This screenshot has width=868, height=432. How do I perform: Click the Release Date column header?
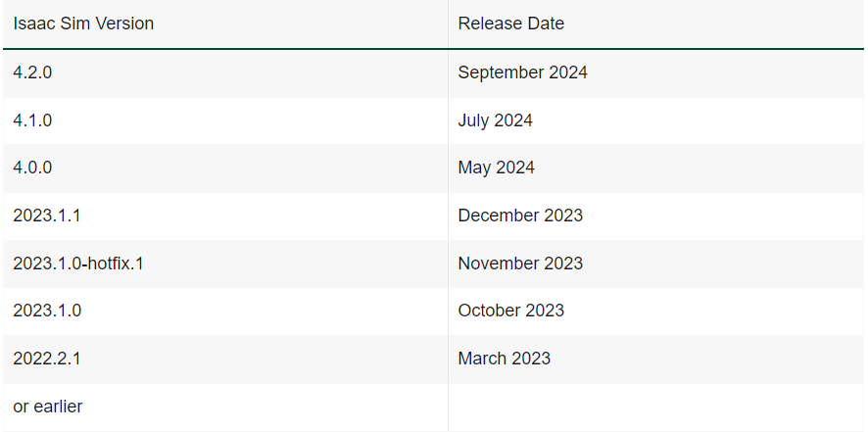tap(655, 24)
